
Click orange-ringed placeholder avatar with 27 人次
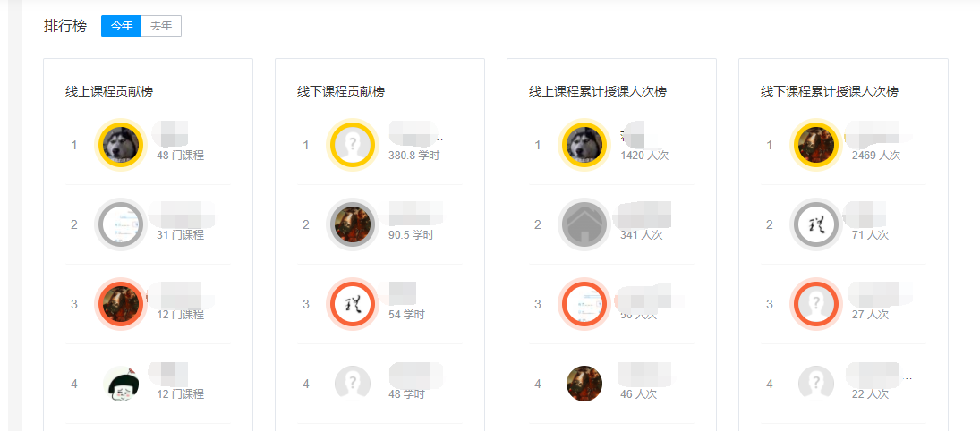coord(816,304)
